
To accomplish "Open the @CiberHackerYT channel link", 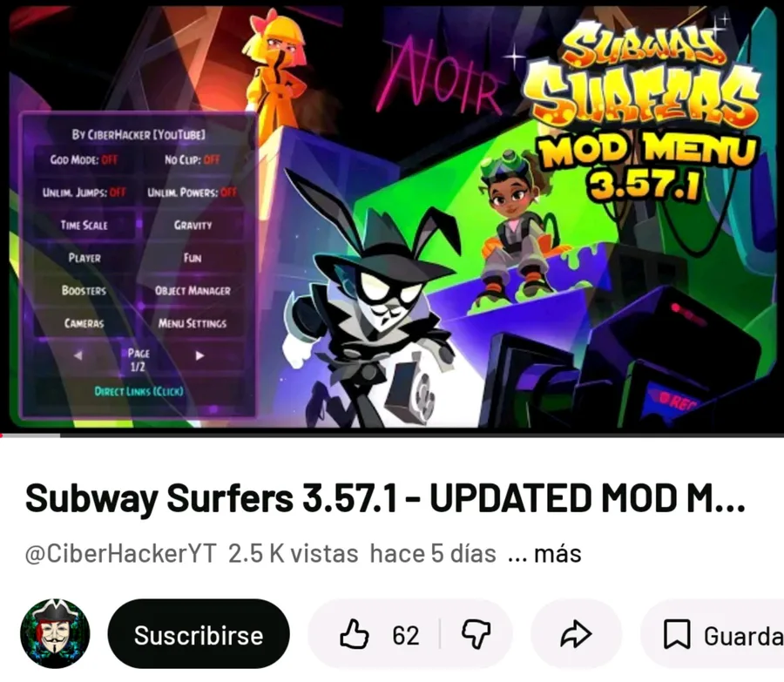I will point(120,554).
